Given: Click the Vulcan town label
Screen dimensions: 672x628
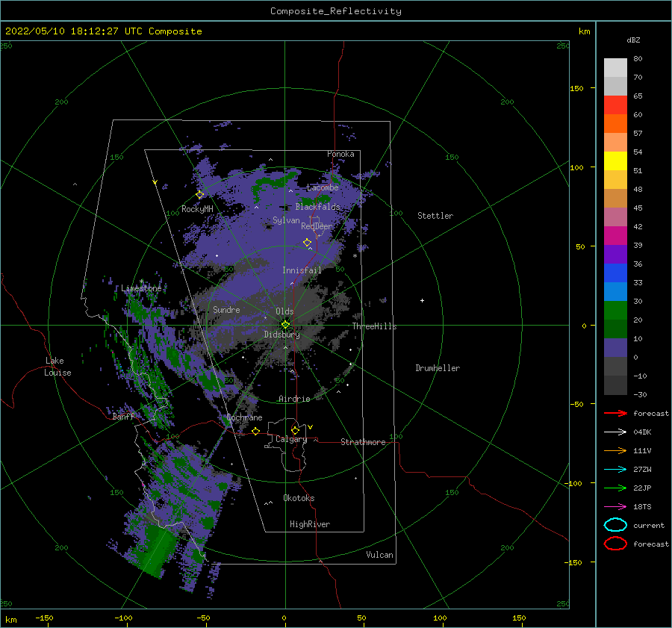Looking at the screenshot, I should [x=380, y=555].
